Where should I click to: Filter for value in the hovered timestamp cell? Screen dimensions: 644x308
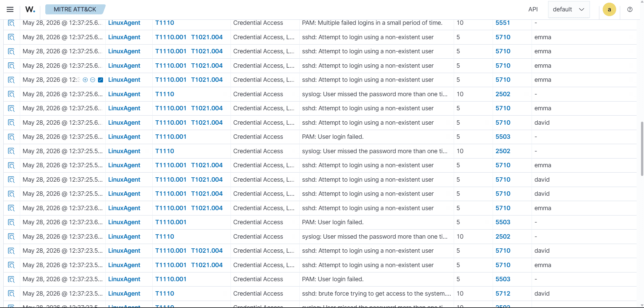pyautogui.click(x=85, y=80)
